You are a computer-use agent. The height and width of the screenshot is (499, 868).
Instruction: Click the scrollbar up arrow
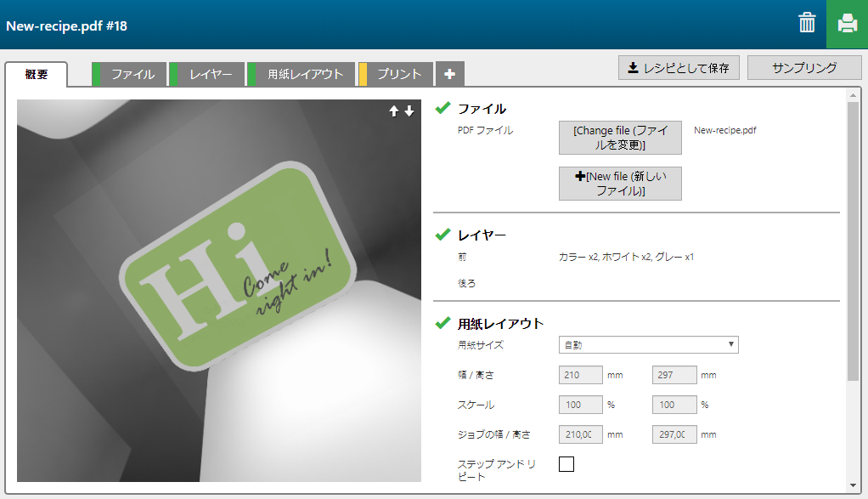tap(853, 95)
